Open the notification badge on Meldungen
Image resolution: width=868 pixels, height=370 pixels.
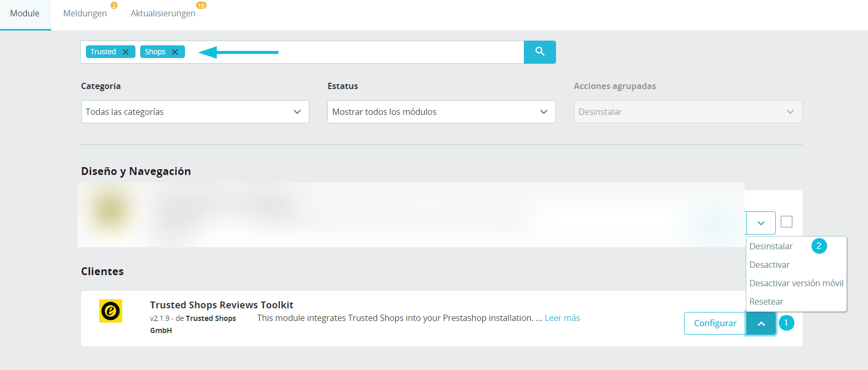[114, 5]
